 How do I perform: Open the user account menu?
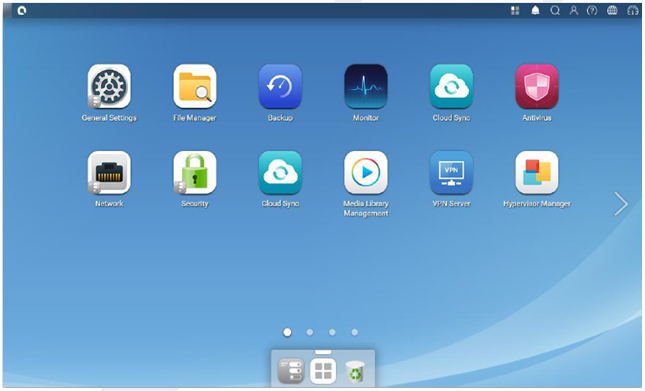(573, 11)
